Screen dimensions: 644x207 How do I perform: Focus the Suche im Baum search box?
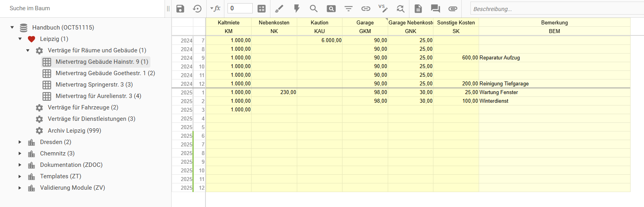[79, 8]
